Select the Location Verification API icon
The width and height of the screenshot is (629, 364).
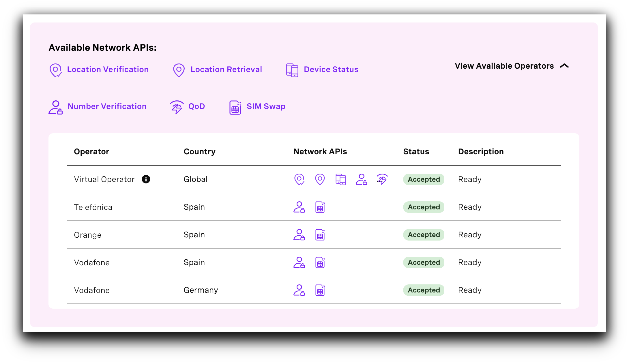pos(55,70)
